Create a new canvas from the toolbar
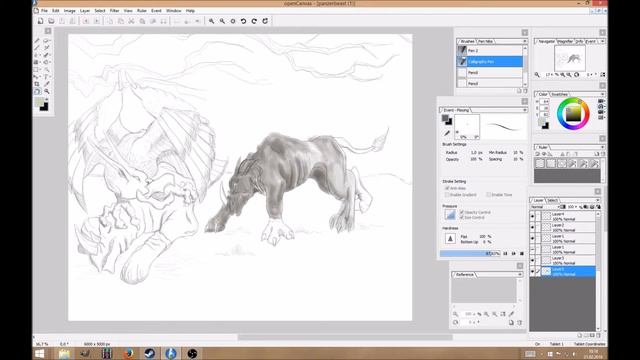This screenshot has height=360, width=640. (x=40, y=21)
